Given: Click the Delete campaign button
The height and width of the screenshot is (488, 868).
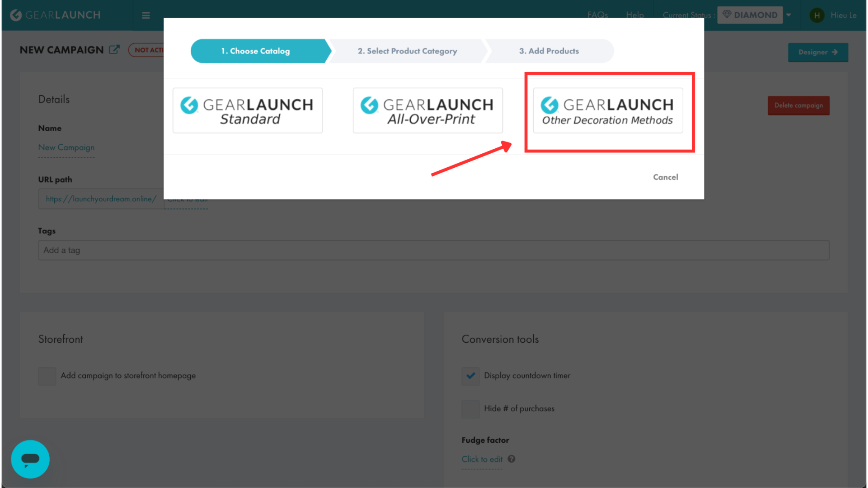Looking at the screenshot, I should [x=798, y=105].
